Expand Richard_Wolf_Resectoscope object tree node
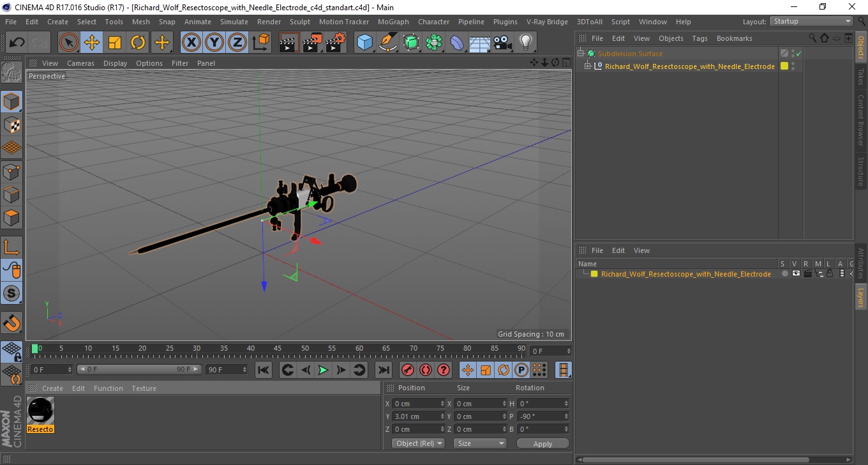Image resolution: width=868 pixels, height=465 pixels. [x=588, y=66]
